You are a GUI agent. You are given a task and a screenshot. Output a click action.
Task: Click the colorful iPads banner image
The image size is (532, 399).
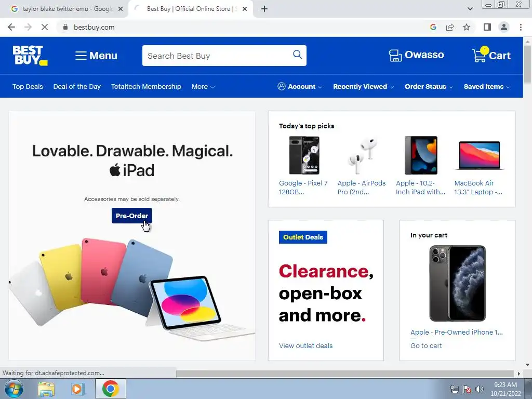(131, 288)
